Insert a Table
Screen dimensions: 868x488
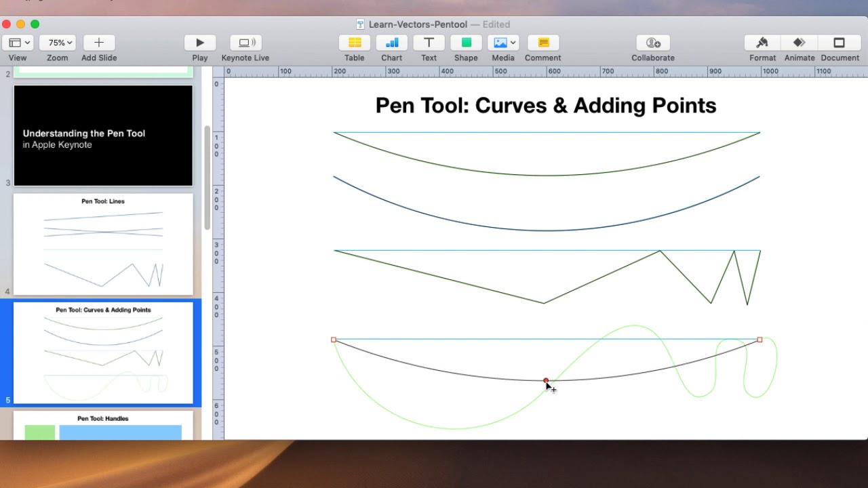point(354,43)
